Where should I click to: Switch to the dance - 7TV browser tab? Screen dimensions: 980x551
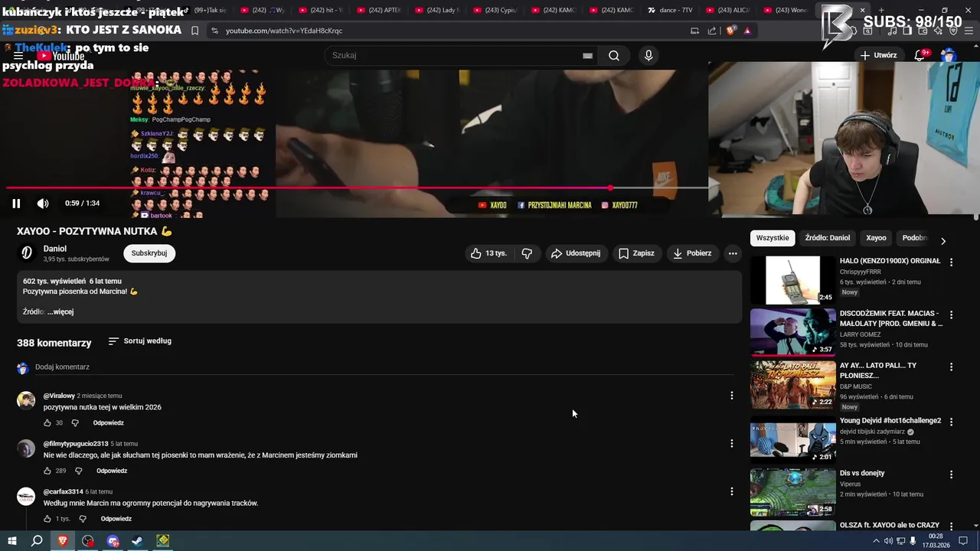pos(671,10)
